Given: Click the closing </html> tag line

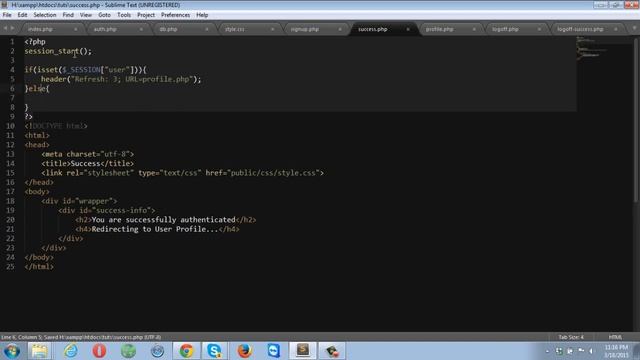Looking at the screenshot, I should click(39, 267).
